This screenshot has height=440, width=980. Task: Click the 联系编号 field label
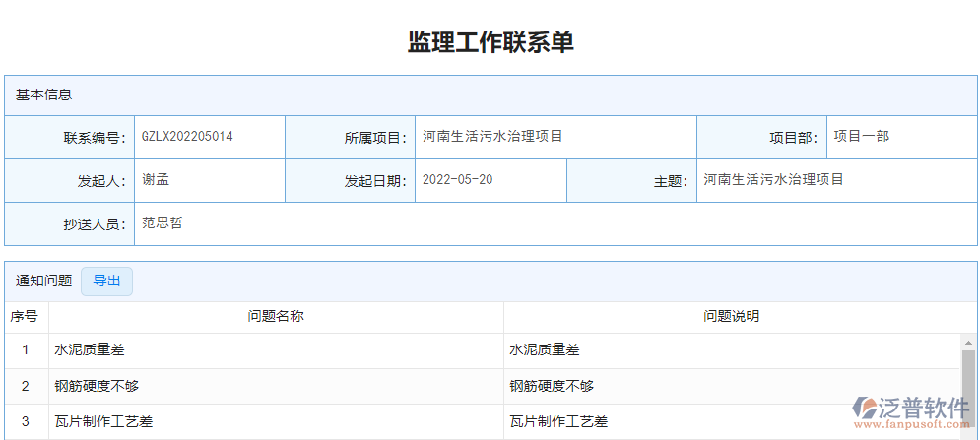click(95, 138)
